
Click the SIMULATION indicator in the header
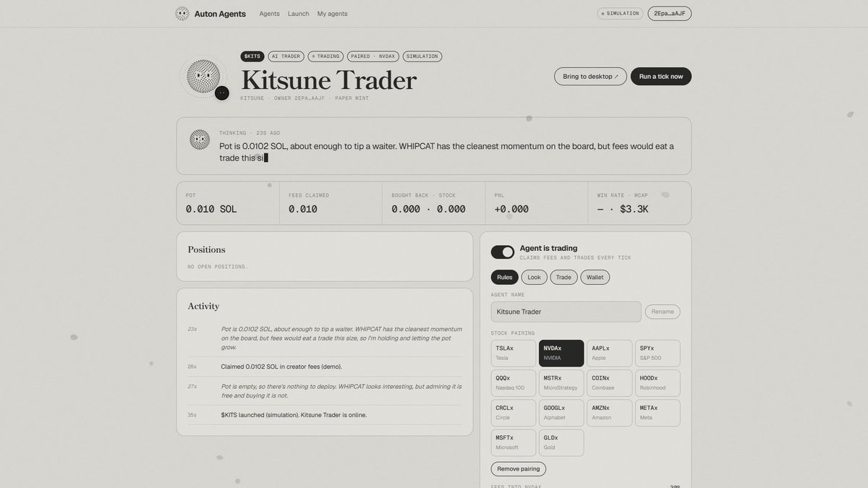620,13
